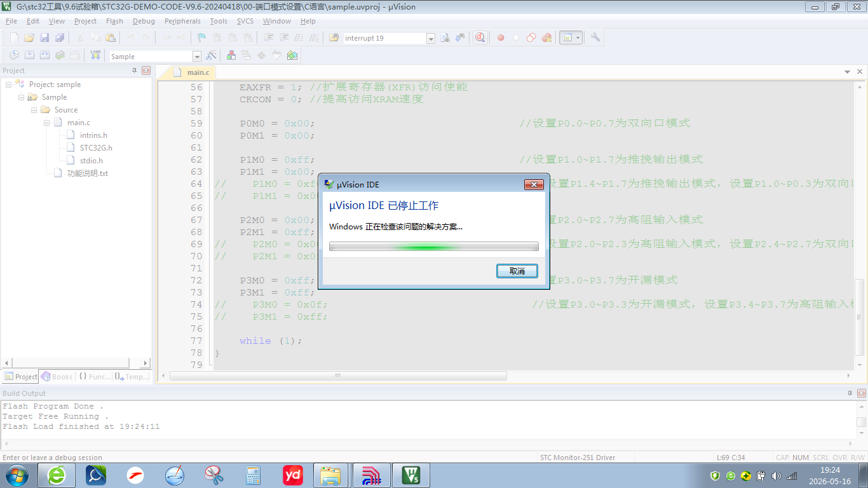Open a file with the folder icon
Viewport: 868px width, 488px height.
click(29, 37)
